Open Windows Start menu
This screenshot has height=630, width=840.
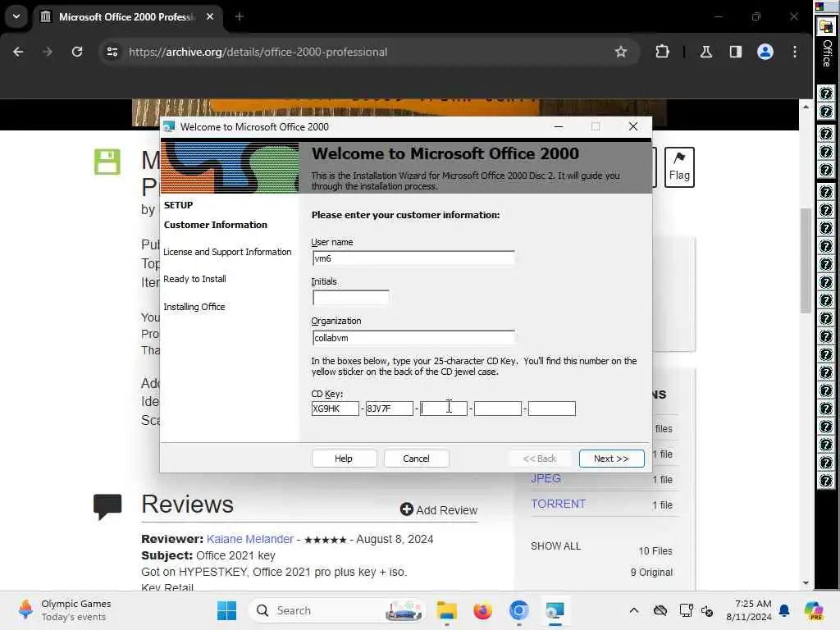click(x=226, y=610)
